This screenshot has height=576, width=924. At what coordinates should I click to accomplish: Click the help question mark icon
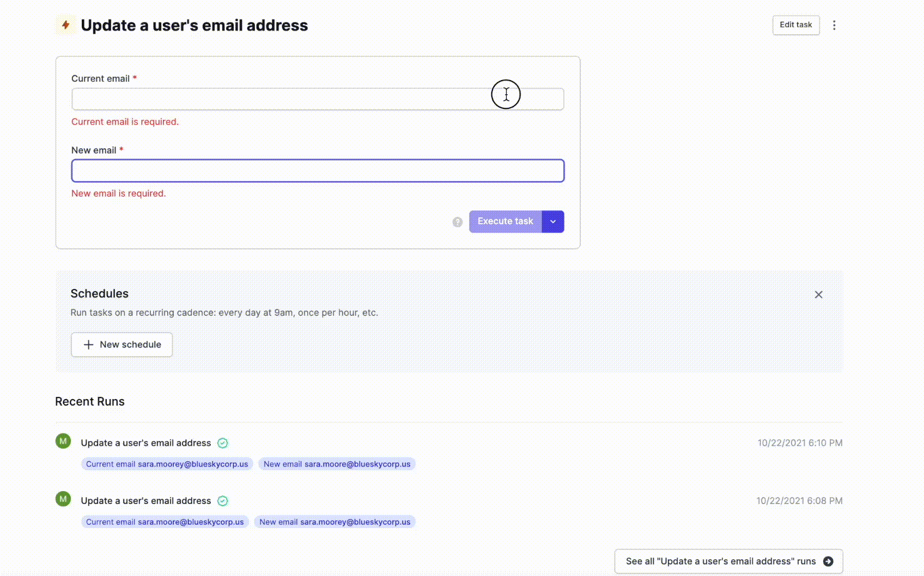click(x=458, y=222)
